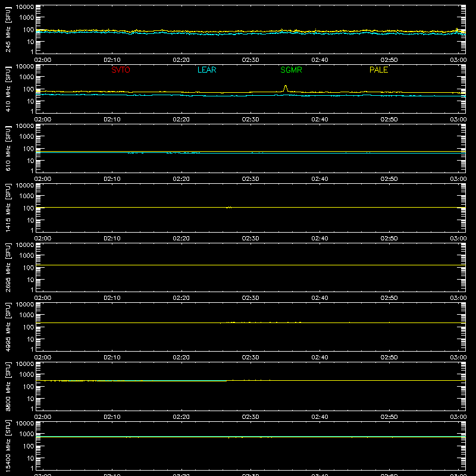The width and height of the screenshot is (476, 476).
Task: Select the 610 MHz [SFU] axis title
Action: (8, 148)
